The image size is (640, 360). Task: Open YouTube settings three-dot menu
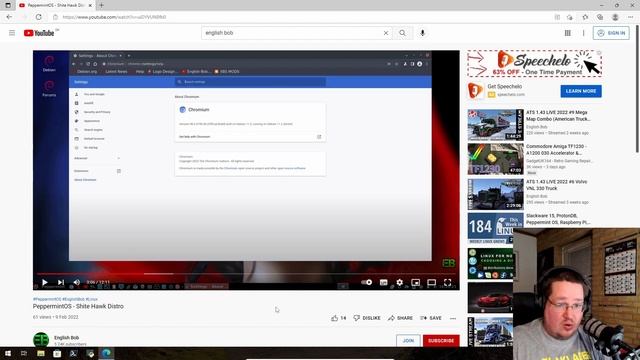tap(583, 33)
